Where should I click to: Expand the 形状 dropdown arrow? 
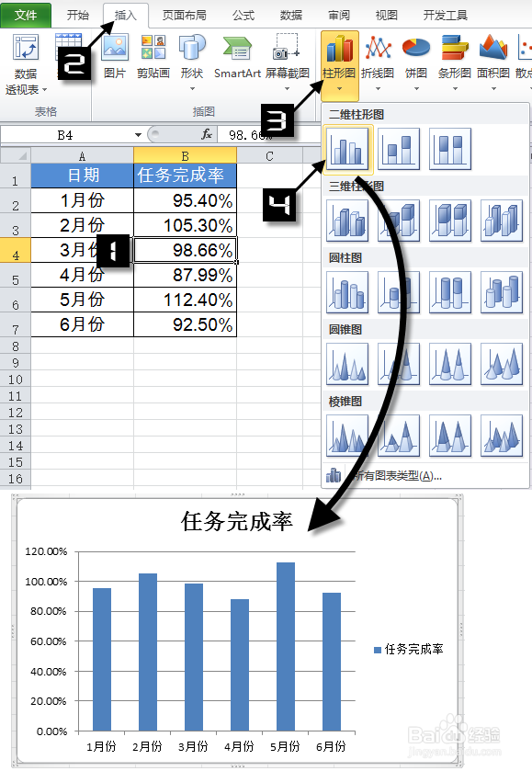coord(192,89)
